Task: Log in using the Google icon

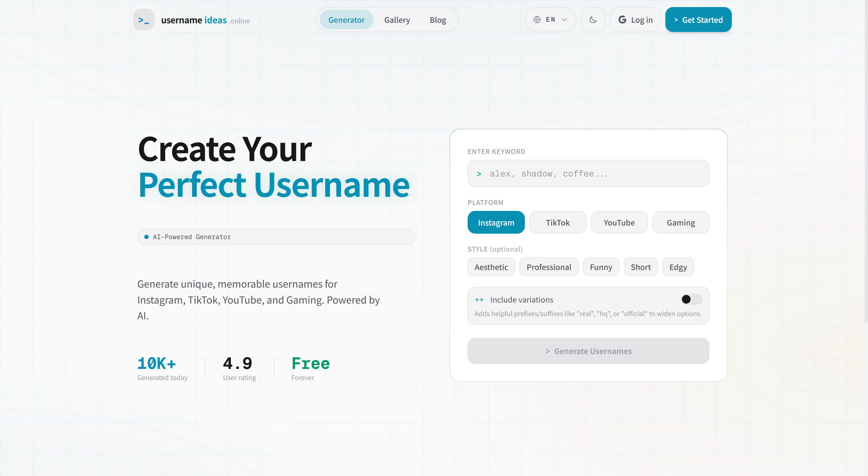Action: [x=622, y=20]
